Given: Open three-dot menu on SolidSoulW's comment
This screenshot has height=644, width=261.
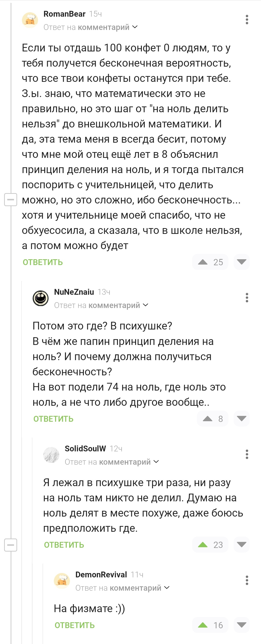Looking at the screenshot, I should point(247,454).
